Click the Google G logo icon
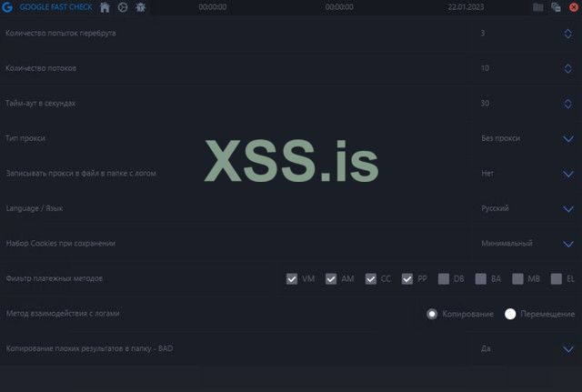Viewport: 582px width, 392px height. pos(7,7)
